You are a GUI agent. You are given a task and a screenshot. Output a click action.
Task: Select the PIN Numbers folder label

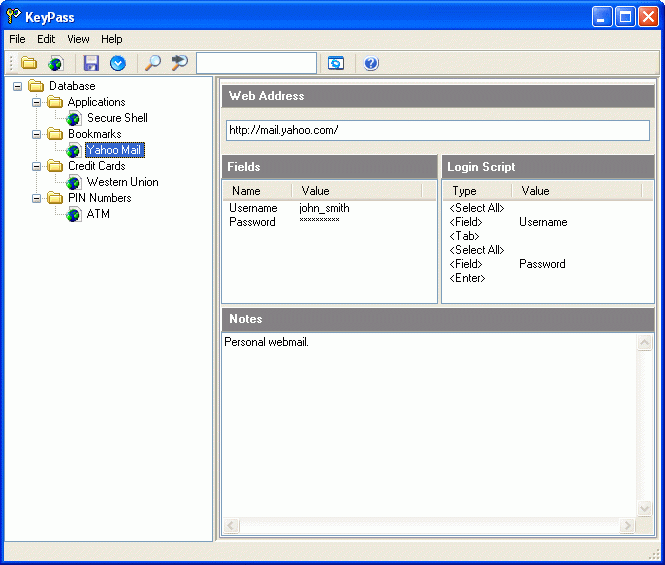[100, 198]
